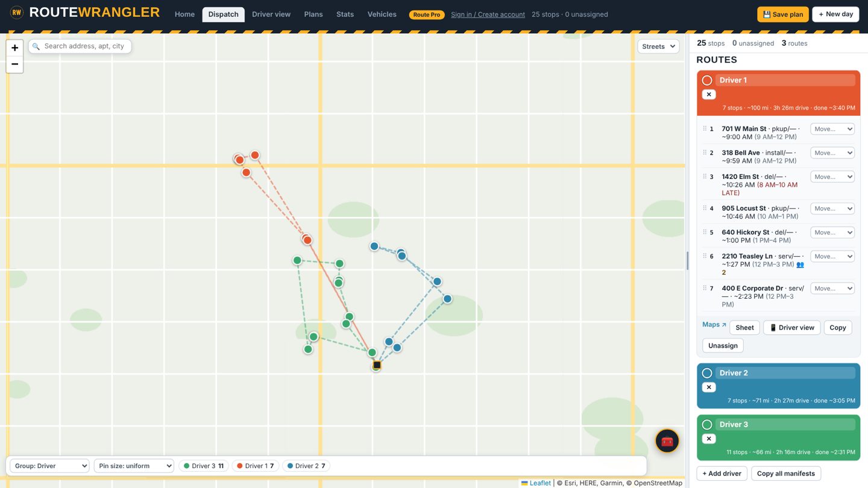Toggle Driver 3 legend chip
The width and height of the screenshot is (868, 488).
[x=204, y=466]
